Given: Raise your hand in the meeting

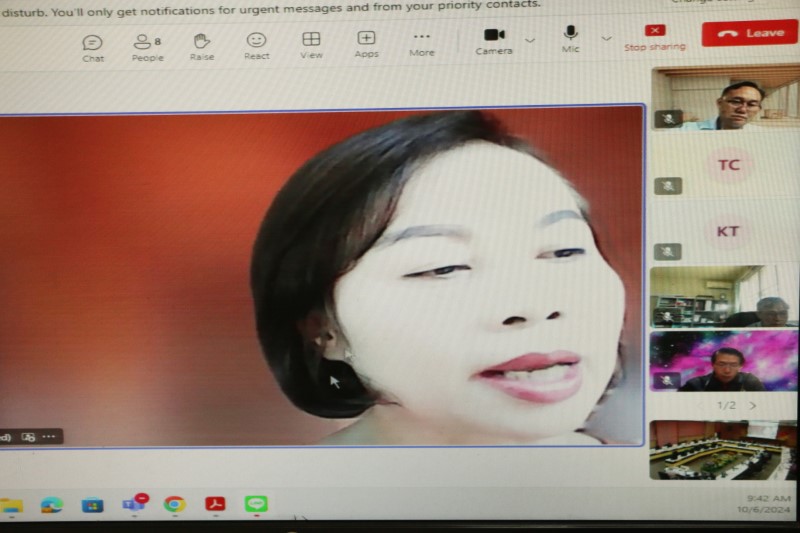Looking at the screenshot, I should [x=201, y=44].
